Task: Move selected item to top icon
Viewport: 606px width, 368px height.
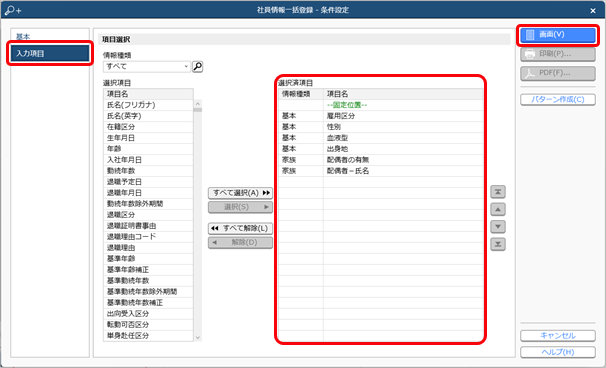Action: tap(498, 192)
